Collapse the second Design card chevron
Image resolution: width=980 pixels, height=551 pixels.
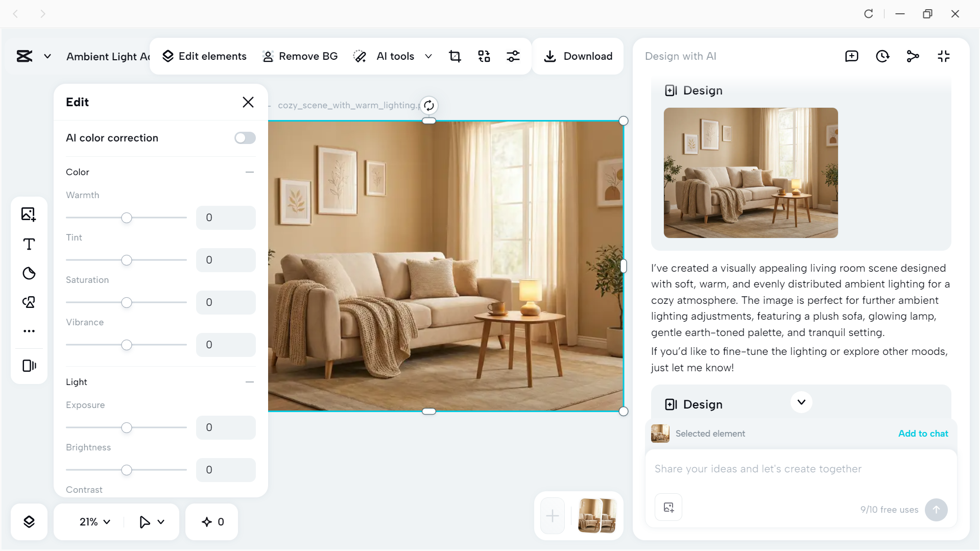801,402
